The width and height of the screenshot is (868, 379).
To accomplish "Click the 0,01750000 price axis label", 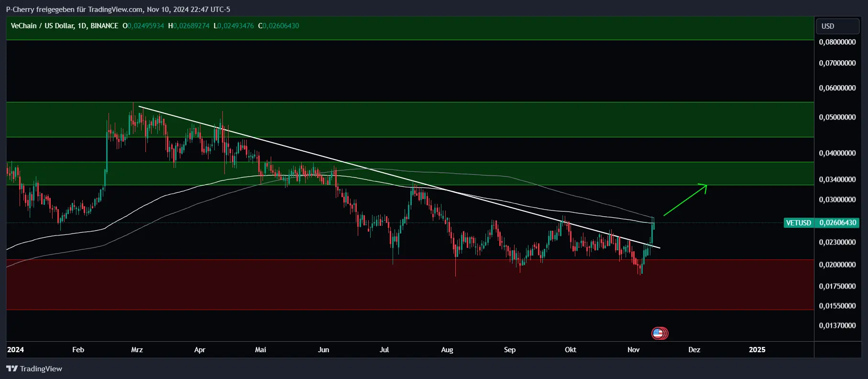I will [837, 286].
